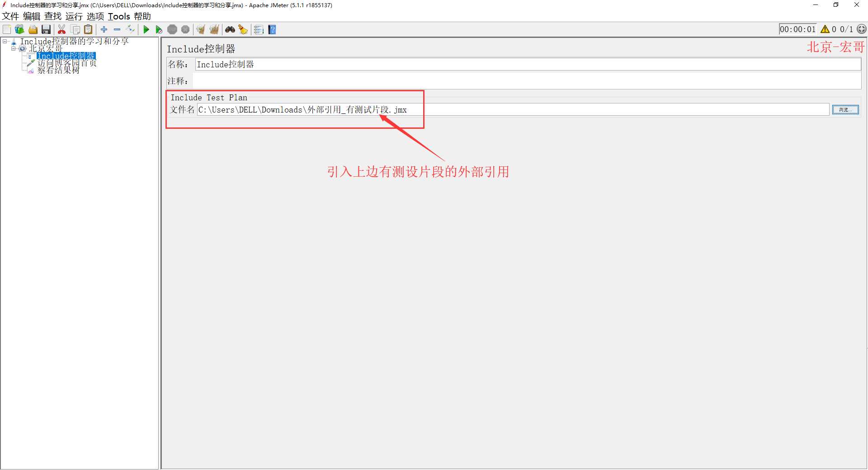The height and width of the screenshot is (470, 868).
Task: Clear all results with double broom icon
Action: tap(214, 30)
